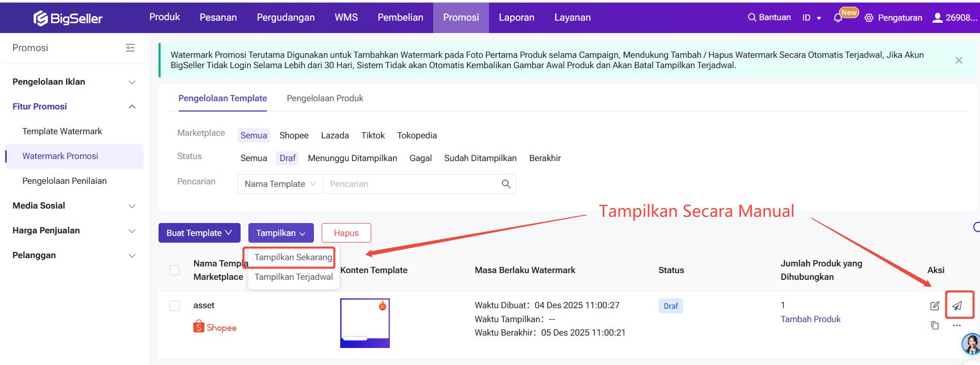This screenshot has width=980, height=365.
Task: Click the notification bell icon
Action: pos(837,18)
